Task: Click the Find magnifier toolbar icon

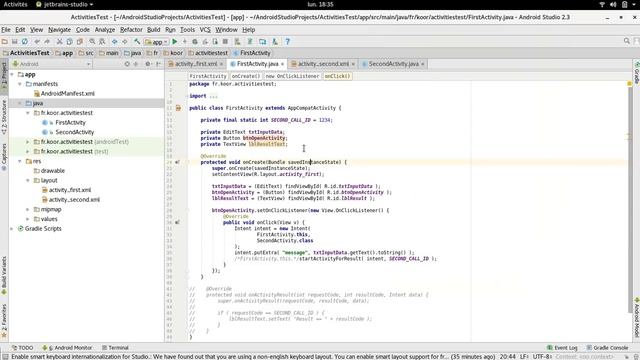Action: (92, 42)
